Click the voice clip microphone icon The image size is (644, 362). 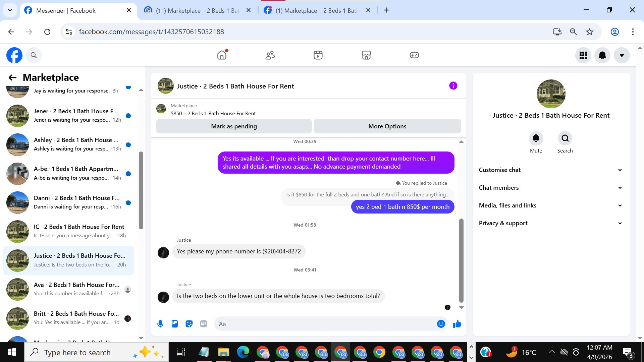point(160,324)
